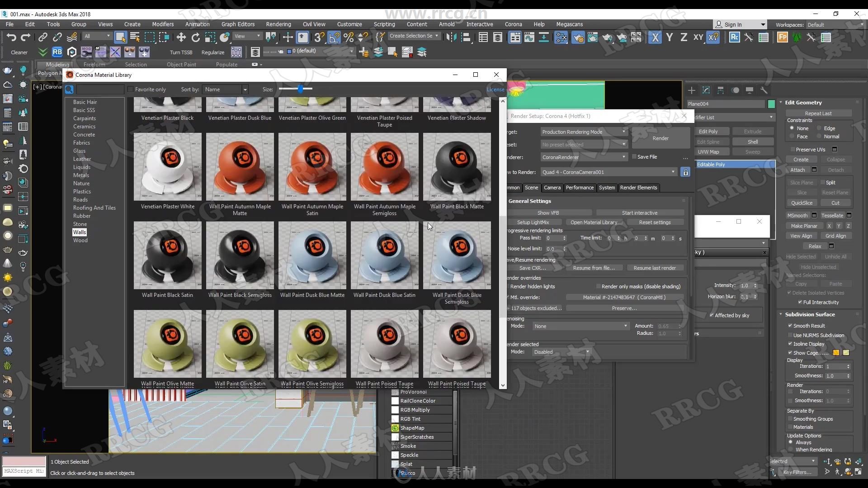Click the lock viewport icon in Render Setup
This screenshot has height=488, width=868.
point(685,172)
